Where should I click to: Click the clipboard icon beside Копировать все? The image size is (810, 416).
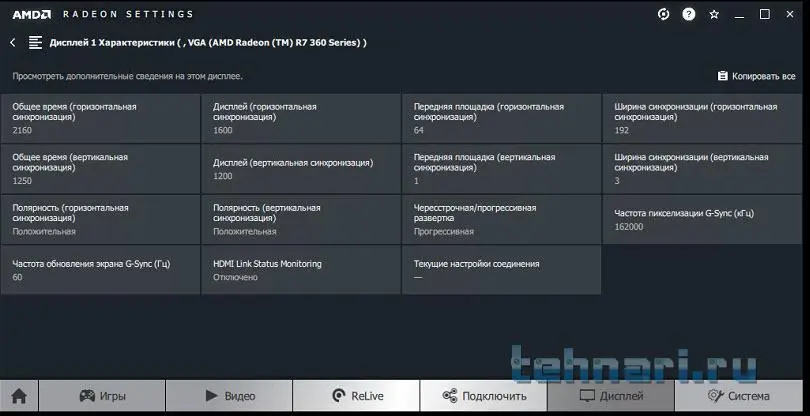723,76
